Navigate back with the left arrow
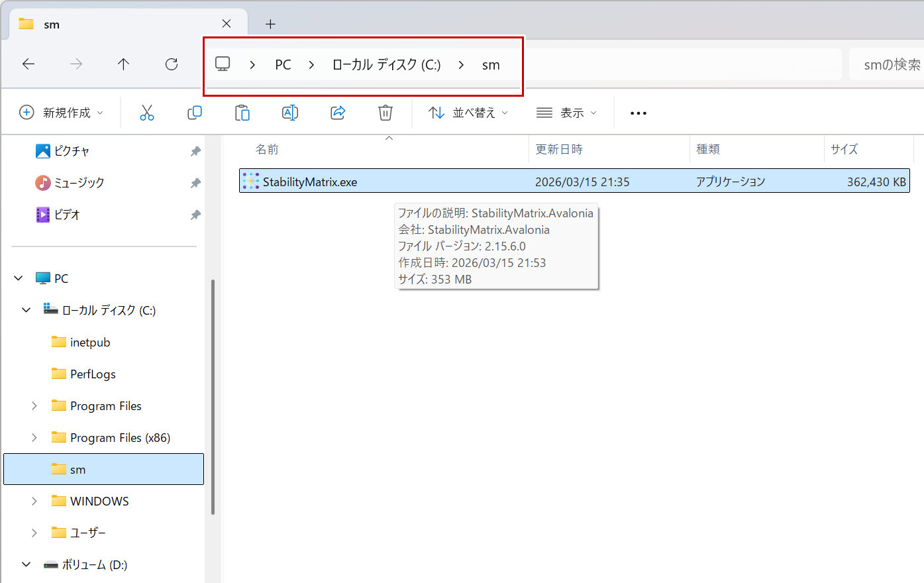 28,64
